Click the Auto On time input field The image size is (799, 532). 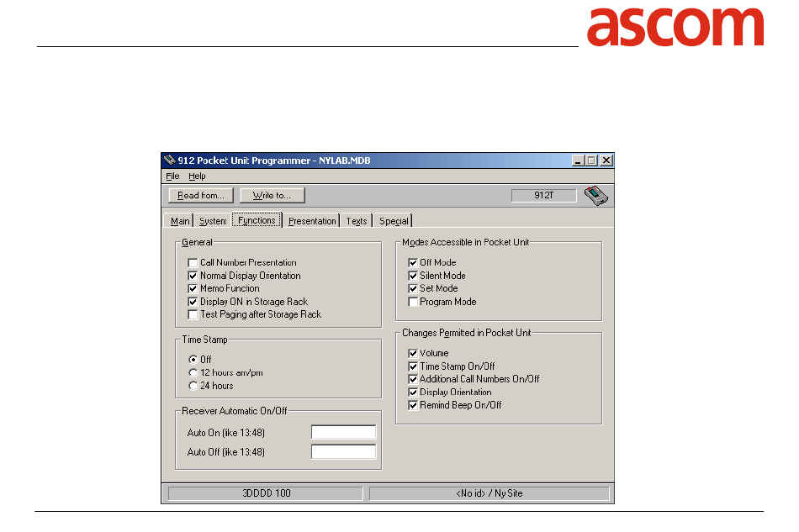coord(343,432)
